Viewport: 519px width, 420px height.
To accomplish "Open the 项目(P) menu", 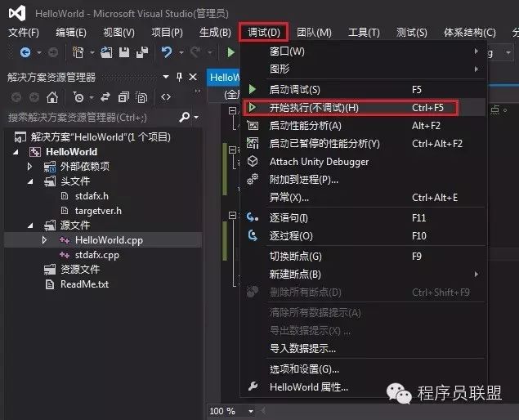I will tap(167, 33).
